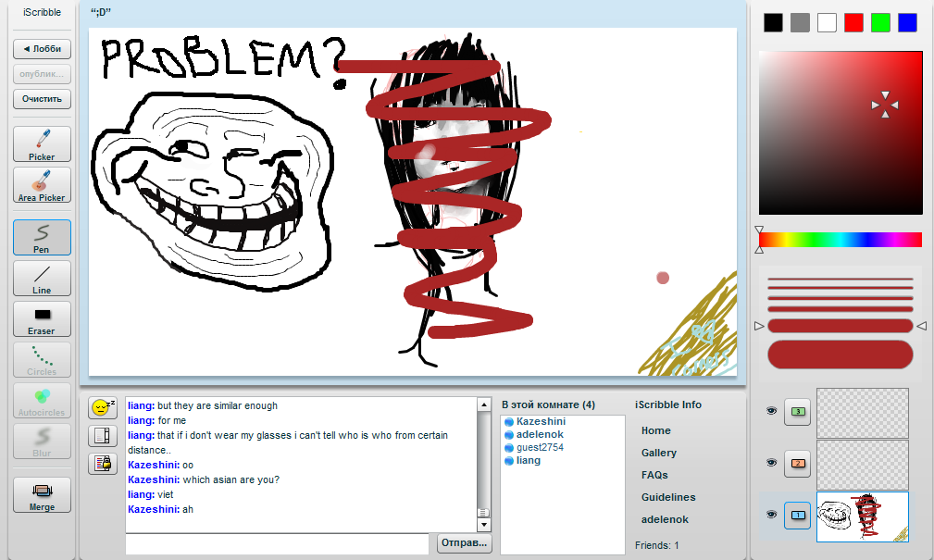The image size is (934, 560).
Task: Click the iScribble title at top left
Action: click(x=42, y=12)
